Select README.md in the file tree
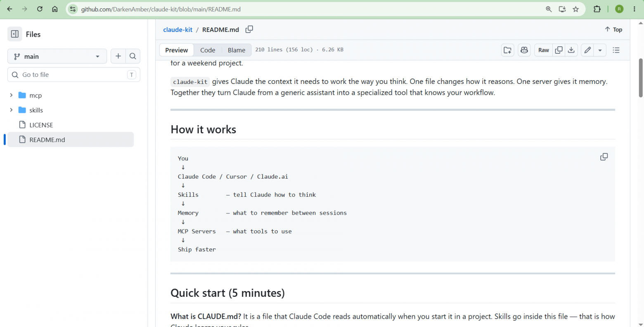Screen dimensions: 644x327 [x=71, y=140]
